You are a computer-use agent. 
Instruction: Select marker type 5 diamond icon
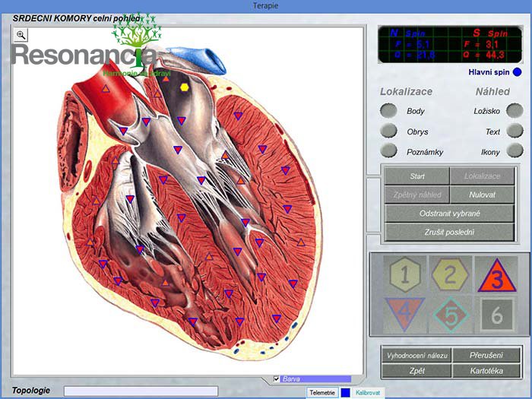tap(450, 313)
